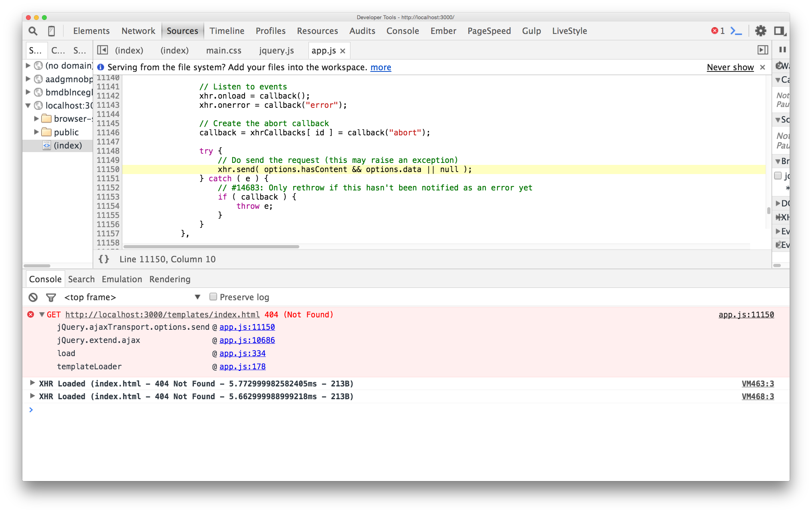Screen dimensions: 812x513
Task: Show the console drawer prompt icon
Action: coord(736,31)
